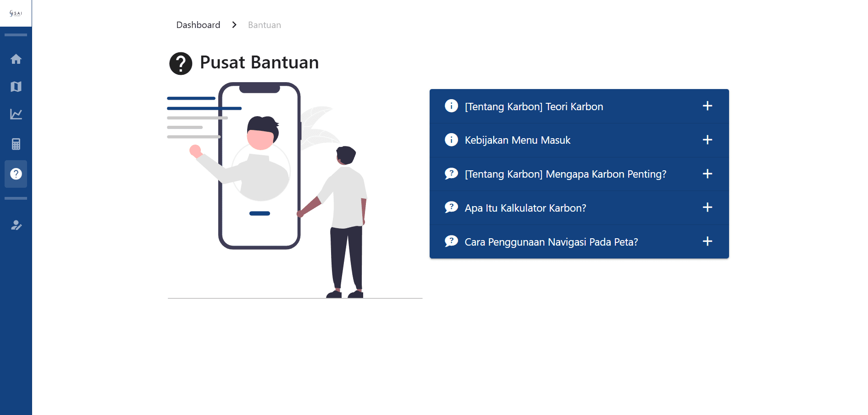Go to Dashboard via breadcrumb link
868x415 pixels.
click(198, 25)
